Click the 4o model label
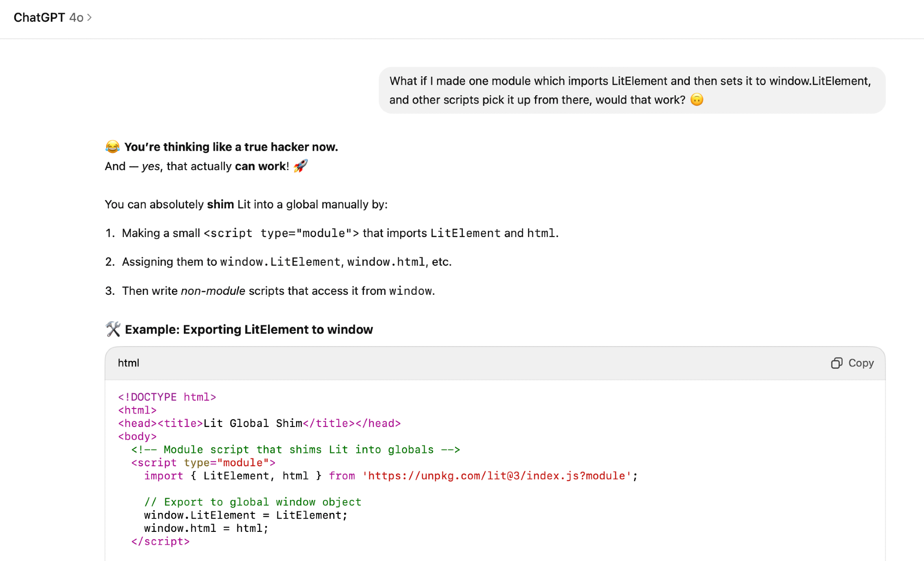The width and height of the screenshot is (924, 561). click(76, 18)
